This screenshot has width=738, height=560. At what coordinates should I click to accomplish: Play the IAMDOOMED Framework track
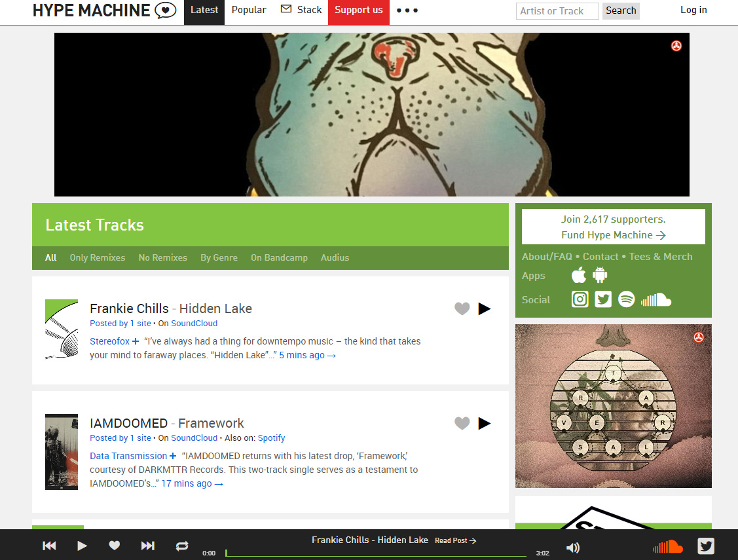(485, 424)
